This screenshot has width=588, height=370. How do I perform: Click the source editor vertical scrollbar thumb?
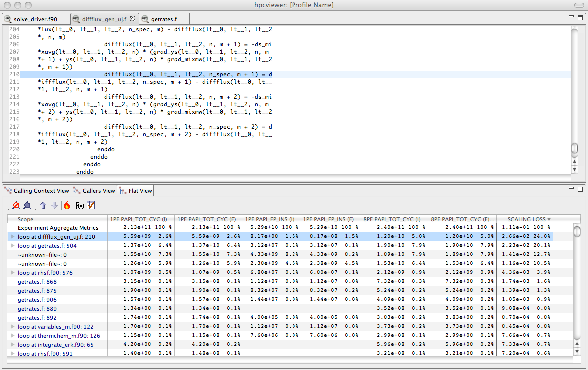(575, 148)
